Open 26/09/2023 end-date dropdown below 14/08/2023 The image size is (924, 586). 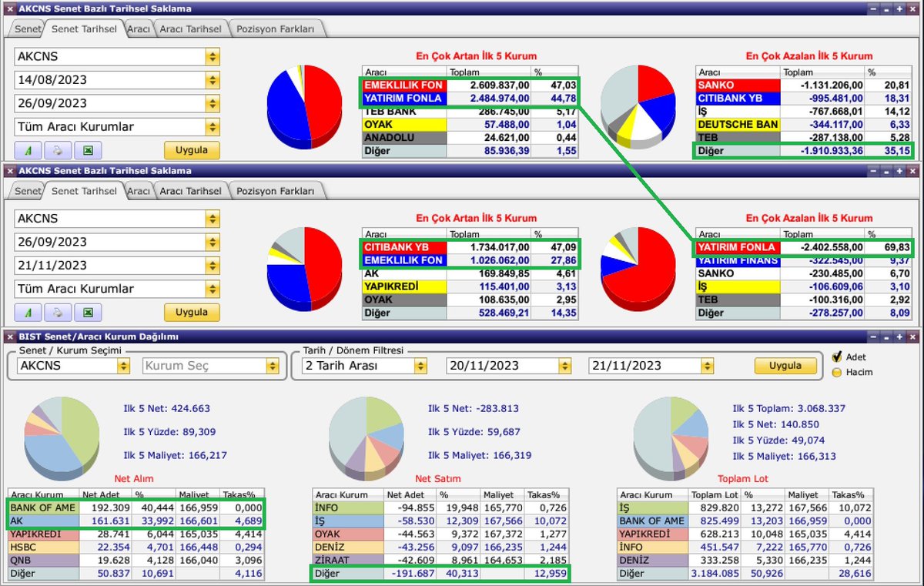click(213, 103)
